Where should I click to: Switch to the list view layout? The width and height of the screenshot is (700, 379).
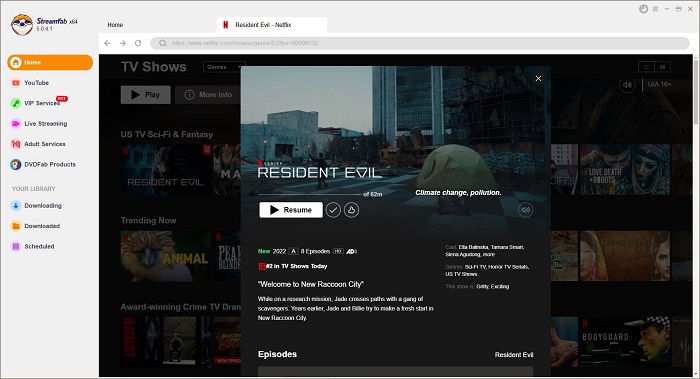coord(646,67)
